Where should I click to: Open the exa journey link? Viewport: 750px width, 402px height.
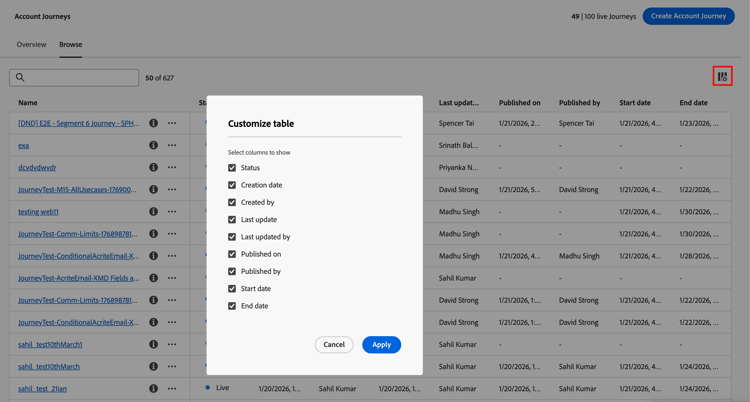tap(23, 145)
